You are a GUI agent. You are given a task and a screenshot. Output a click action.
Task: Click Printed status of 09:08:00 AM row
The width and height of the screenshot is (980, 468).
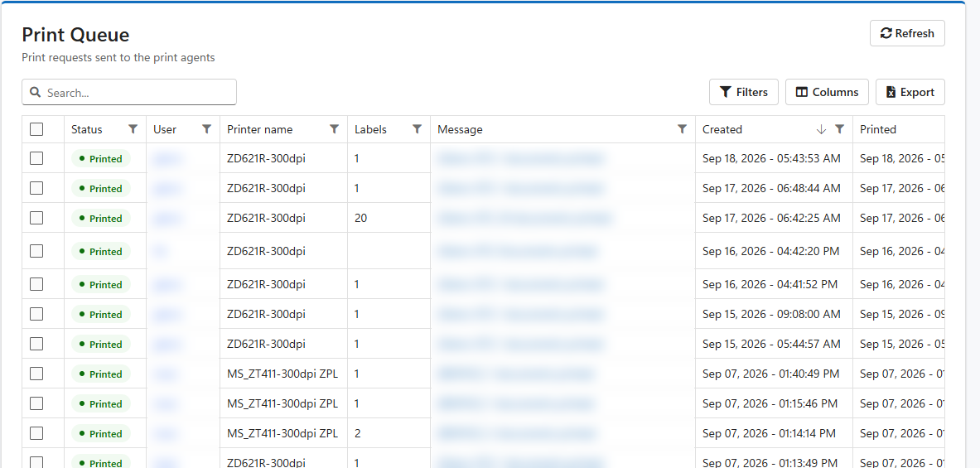tap(100, 314)
